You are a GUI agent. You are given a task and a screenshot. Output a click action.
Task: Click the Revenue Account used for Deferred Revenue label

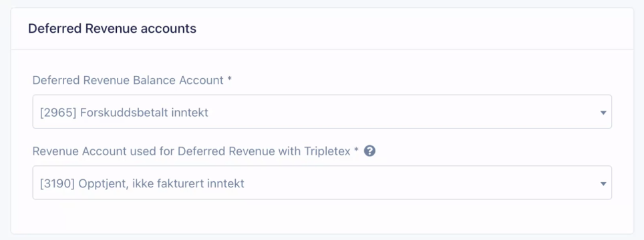pos(153,151)
